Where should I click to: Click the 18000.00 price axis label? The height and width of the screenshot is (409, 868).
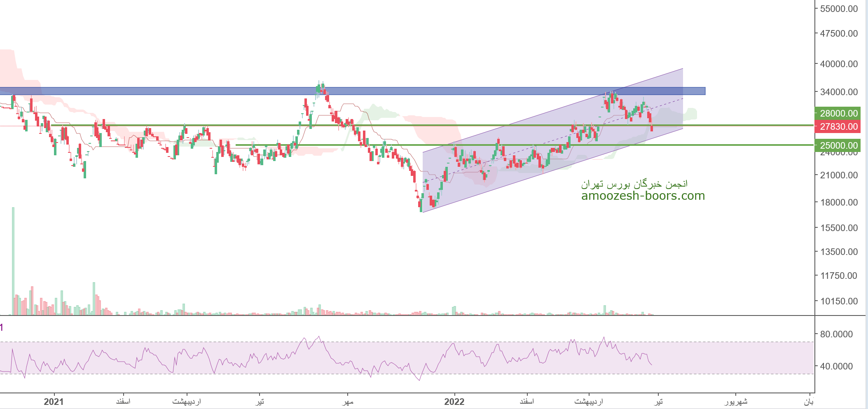(x=839, y=202)
